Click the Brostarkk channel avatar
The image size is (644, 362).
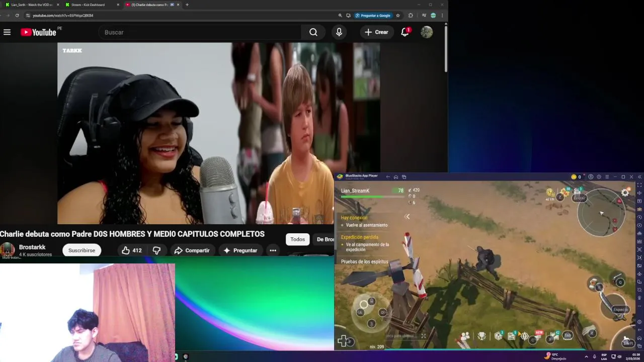click(7, 250)
